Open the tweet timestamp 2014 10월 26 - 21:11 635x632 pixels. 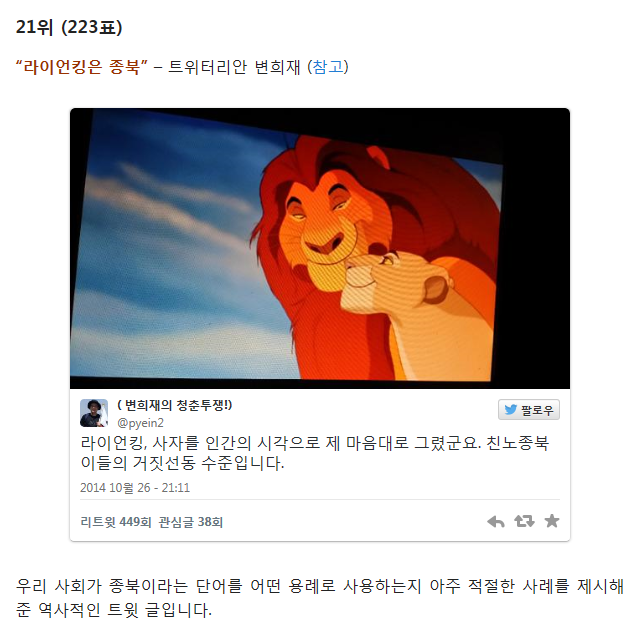135,487
